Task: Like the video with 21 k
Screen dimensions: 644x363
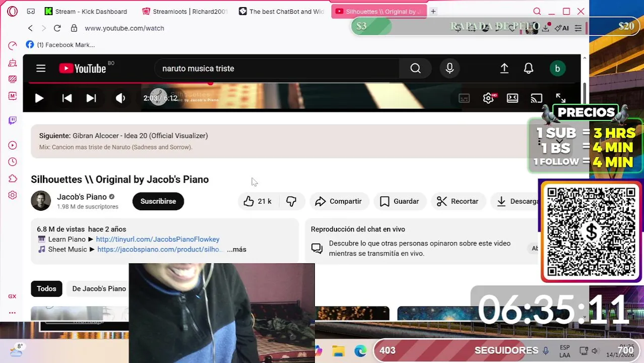Action: coord(258,201)
